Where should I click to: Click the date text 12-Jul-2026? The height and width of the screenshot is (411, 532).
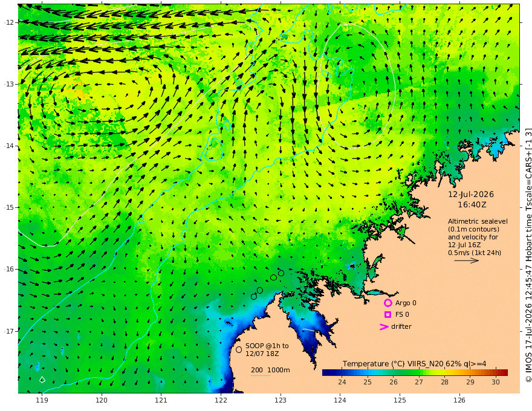pos(471,194)
